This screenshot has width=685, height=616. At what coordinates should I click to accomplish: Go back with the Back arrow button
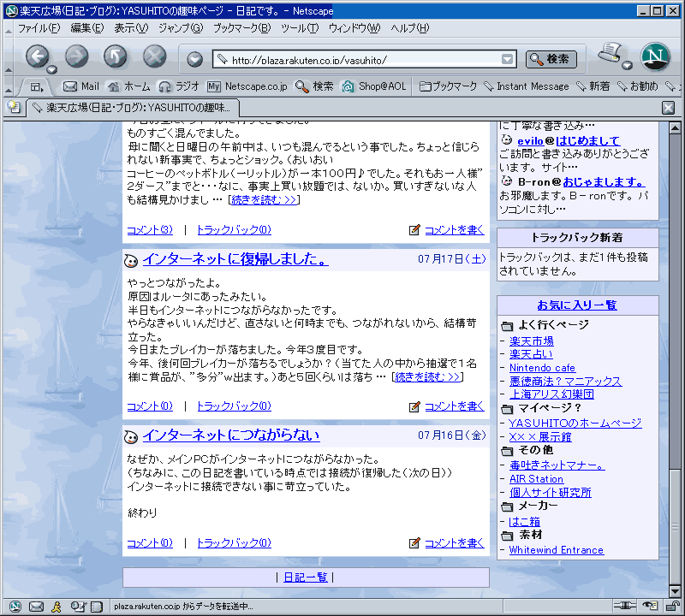[x=37, y=56]
